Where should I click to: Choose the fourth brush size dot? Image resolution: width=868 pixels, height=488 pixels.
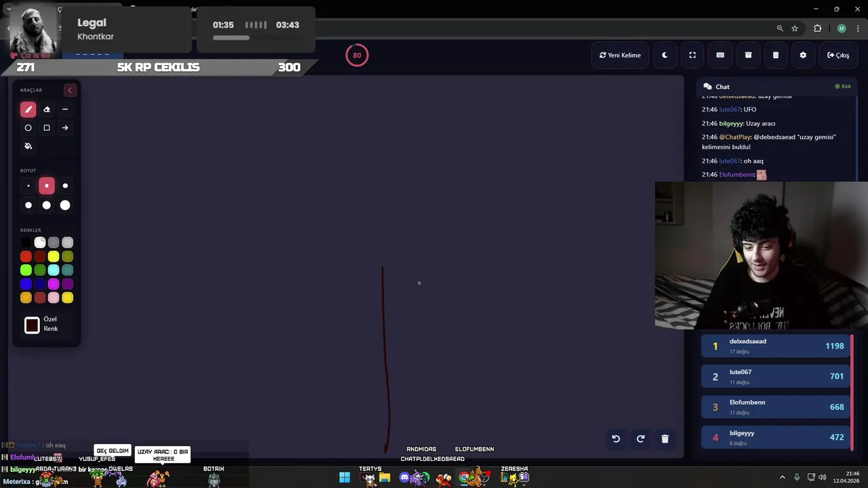pyautogui.click(x=28, y=205)
